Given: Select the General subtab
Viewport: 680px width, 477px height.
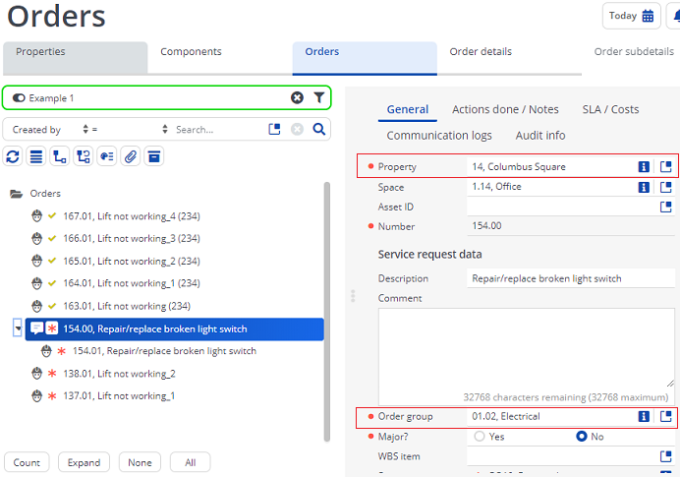Looking at the screenshot, I should (408, 110).
